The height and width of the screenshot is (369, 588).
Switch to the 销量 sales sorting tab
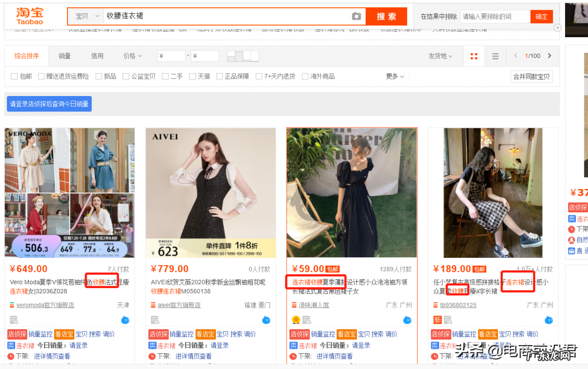coord(64,56)
